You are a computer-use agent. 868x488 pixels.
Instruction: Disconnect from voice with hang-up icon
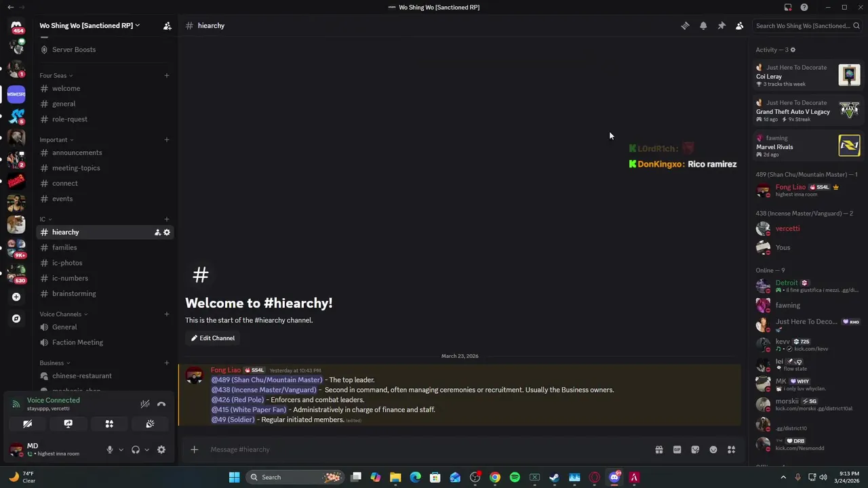click(161, 404)
